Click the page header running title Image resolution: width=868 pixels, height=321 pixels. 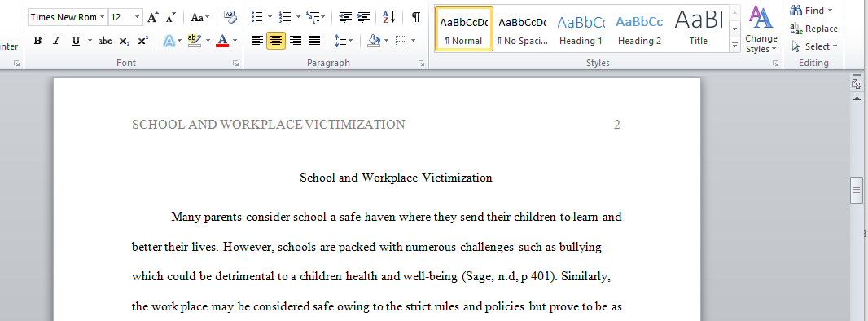click(269, 125)
